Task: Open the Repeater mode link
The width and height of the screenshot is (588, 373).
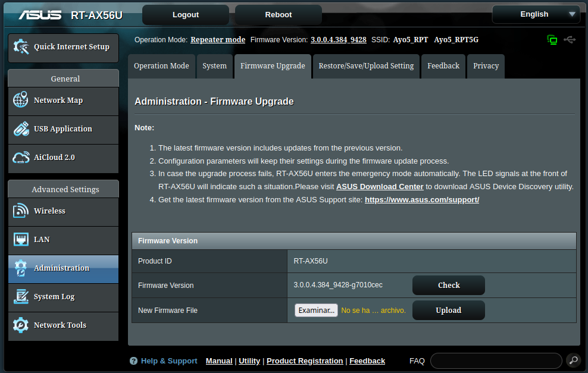Action: (218, 40)
